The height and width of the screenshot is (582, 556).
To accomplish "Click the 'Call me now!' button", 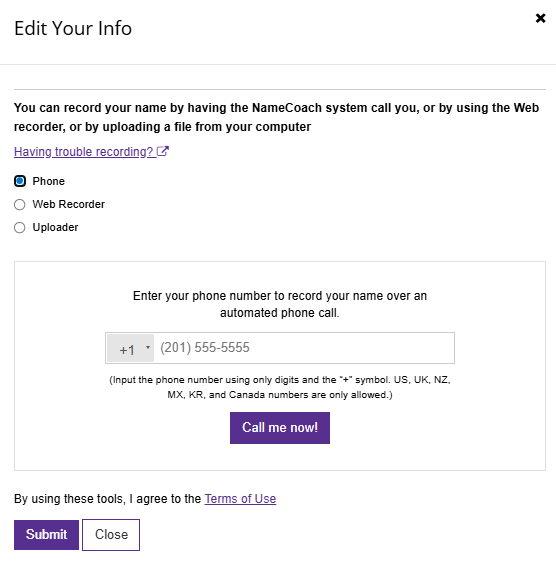I will coord(280,428).
